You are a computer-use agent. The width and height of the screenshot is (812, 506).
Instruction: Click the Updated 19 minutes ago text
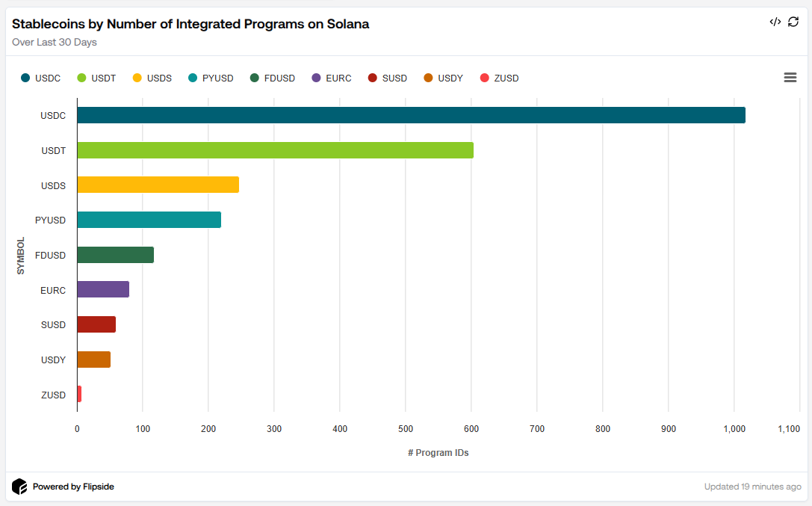[x=753, y=486]
